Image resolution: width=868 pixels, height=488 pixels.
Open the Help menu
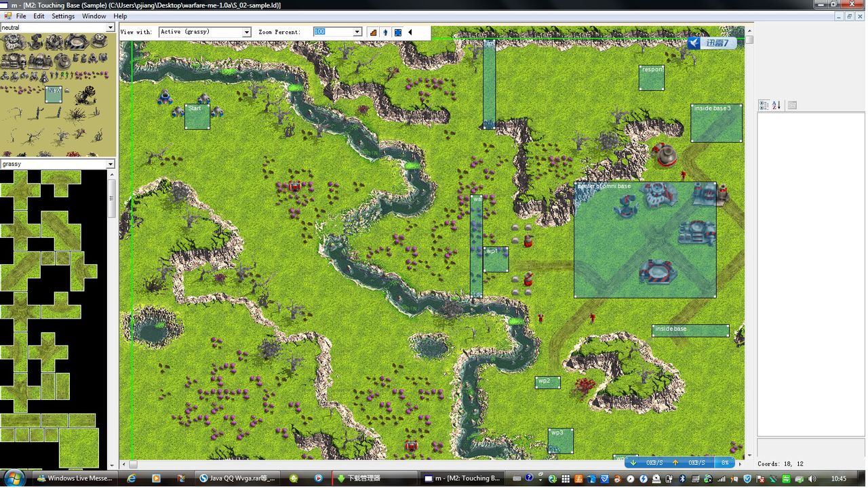120,16
